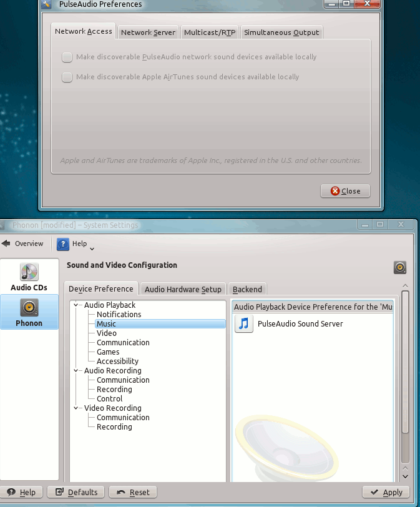Collapse the Audio Recording tree branch

click(x=77, y=371)
